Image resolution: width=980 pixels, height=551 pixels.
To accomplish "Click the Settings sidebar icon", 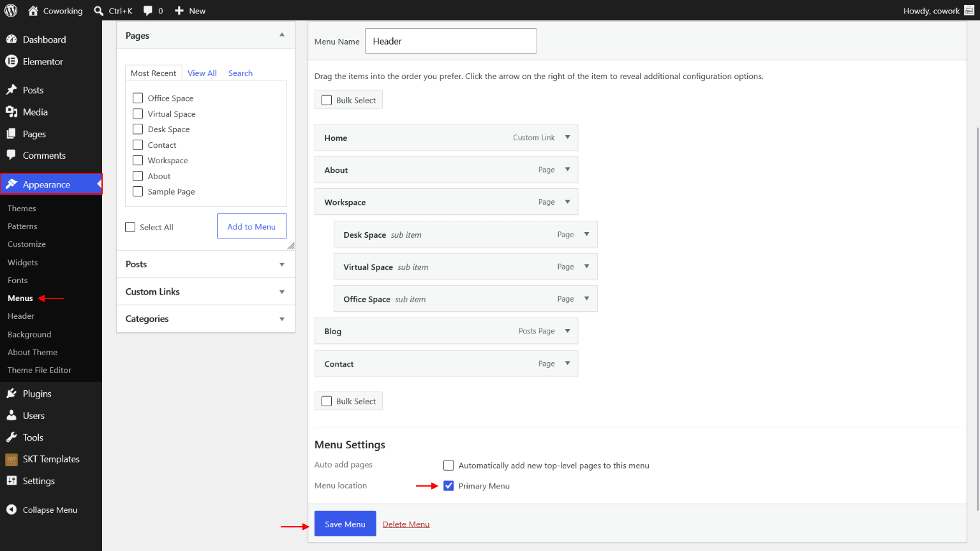I will coord(11,481).
